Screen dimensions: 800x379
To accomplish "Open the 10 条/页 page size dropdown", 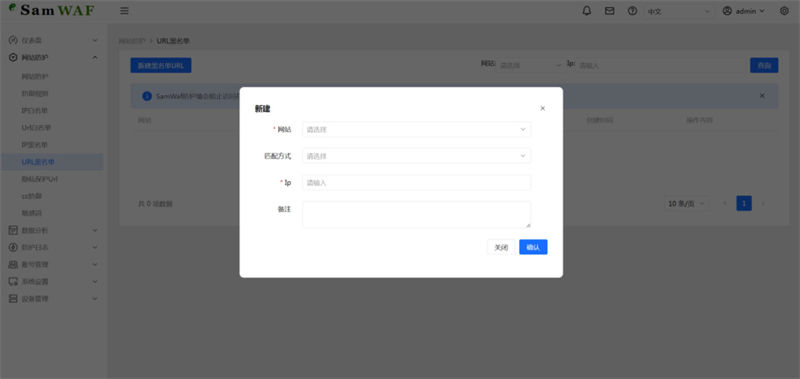I will (687, 204).
